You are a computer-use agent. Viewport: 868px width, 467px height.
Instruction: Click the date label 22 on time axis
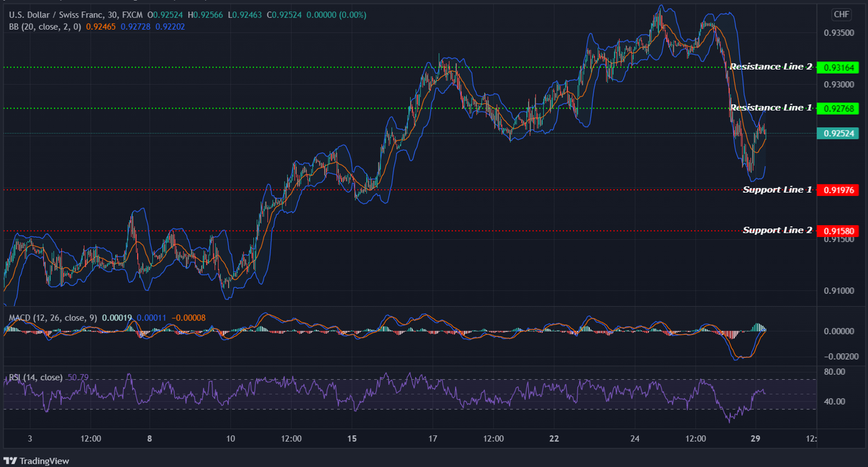coord(554,438)
